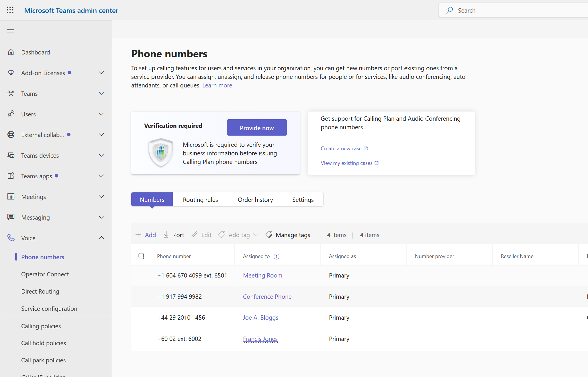Open View my existing cases link
The width and height of the screenshot is (588, 377).
pyautogui.click(x=346, y=163)
